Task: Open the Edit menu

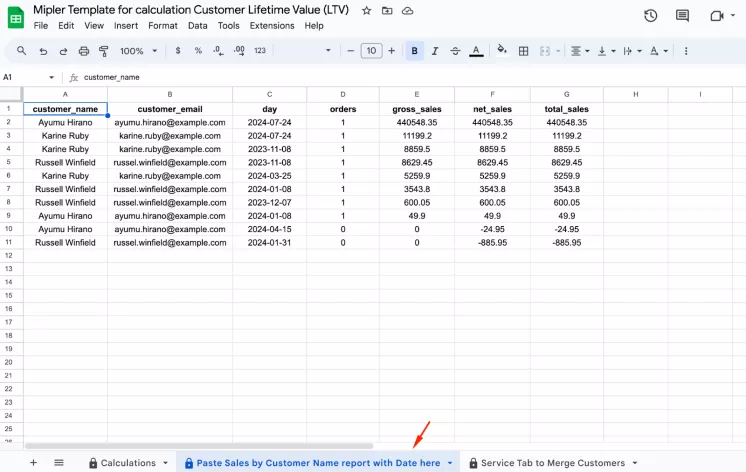Action: click(66, 26)
